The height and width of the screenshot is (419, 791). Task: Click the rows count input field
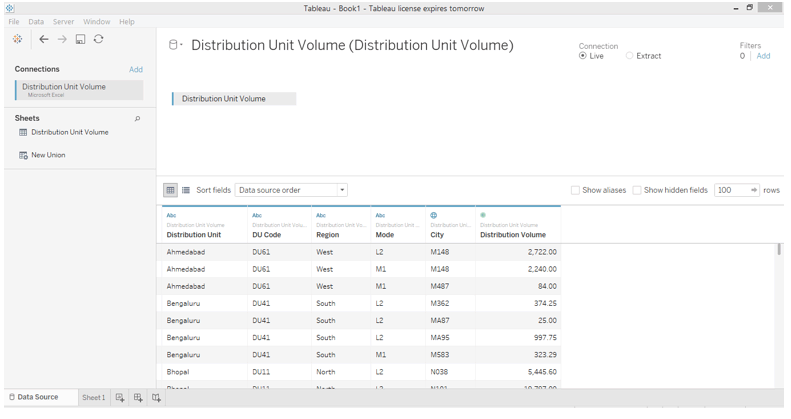732,190
